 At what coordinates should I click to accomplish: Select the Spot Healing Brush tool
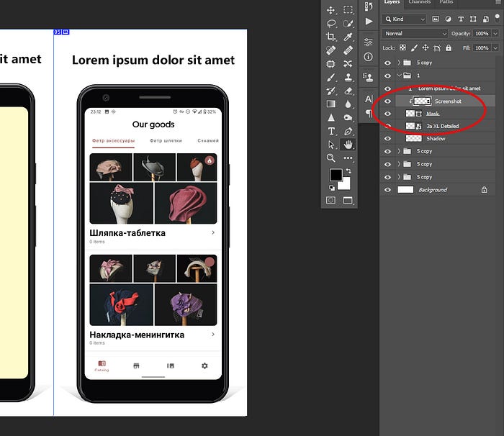pos(330,50)
